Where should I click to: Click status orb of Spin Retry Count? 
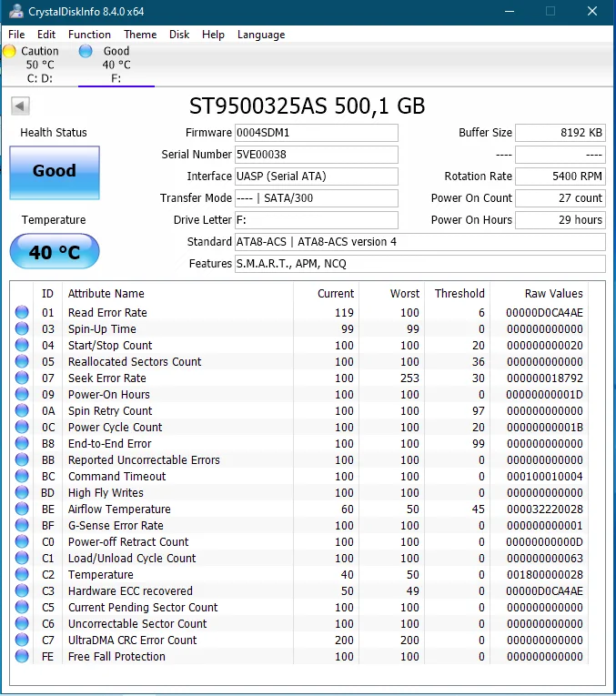tap(22, 410)
